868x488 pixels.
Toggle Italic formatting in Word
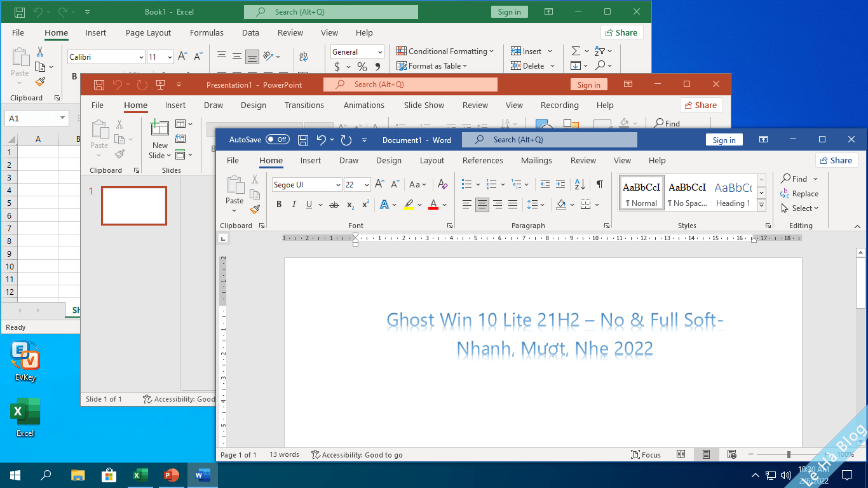[294, 205]
